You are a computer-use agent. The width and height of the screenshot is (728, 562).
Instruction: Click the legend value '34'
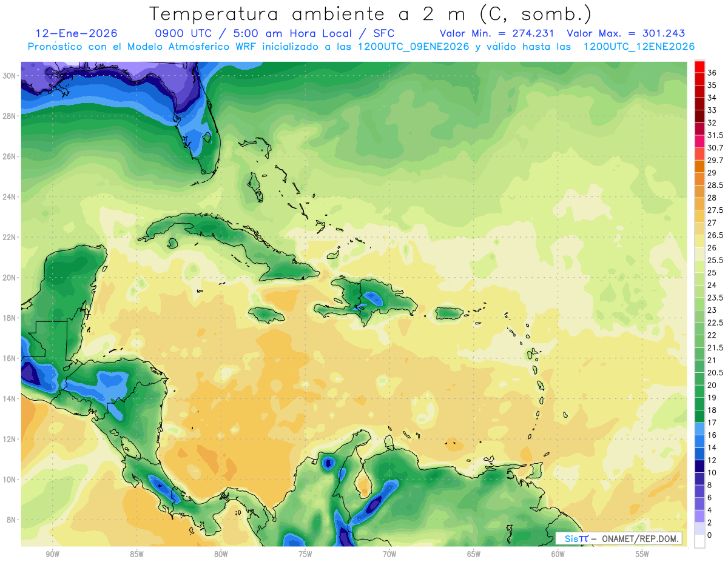712,98
